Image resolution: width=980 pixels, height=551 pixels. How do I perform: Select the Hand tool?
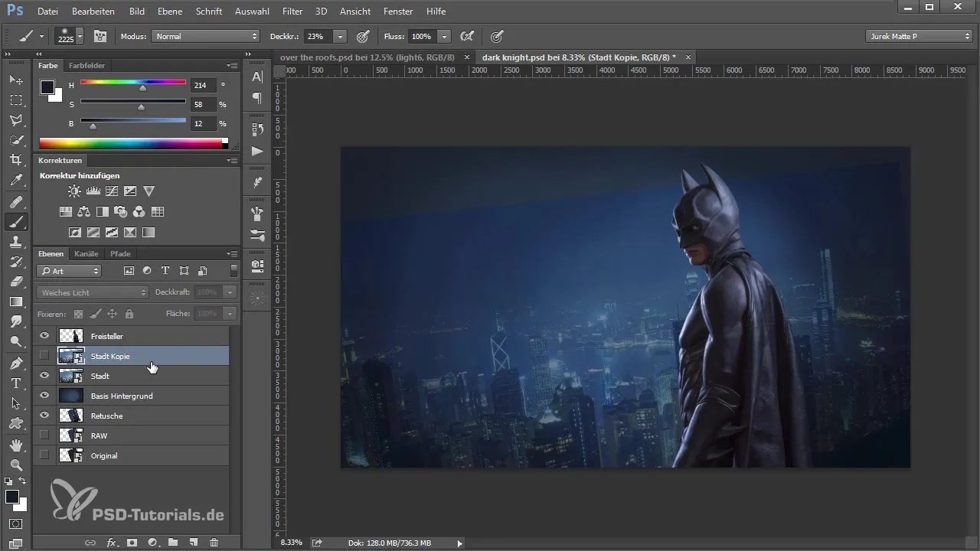click(x=15, y=444)
